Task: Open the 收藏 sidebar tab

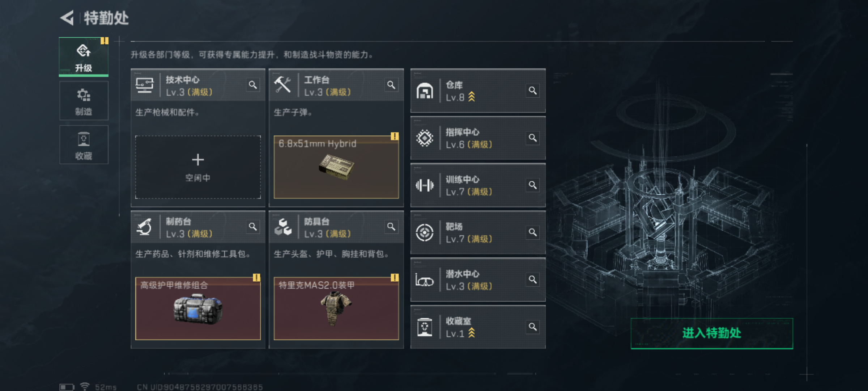Action: [x=84, y=145]
